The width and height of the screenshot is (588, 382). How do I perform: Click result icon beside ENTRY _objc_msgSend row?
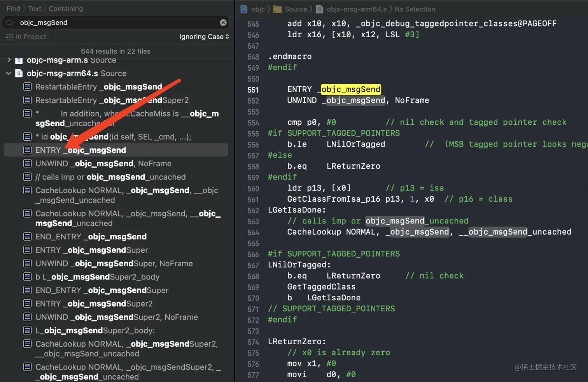pyautogui.click(x=28, y=150)
